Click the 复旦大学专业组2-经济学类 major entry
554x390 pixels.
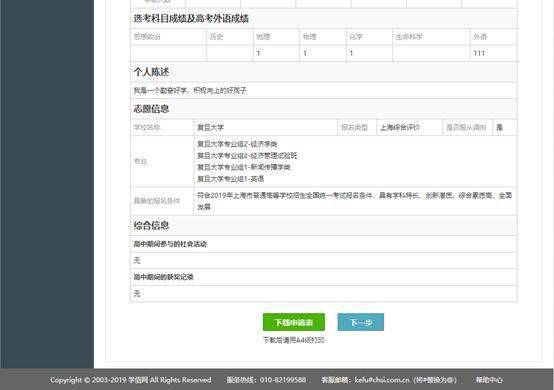pyautogui.click(x=237, y=144)
